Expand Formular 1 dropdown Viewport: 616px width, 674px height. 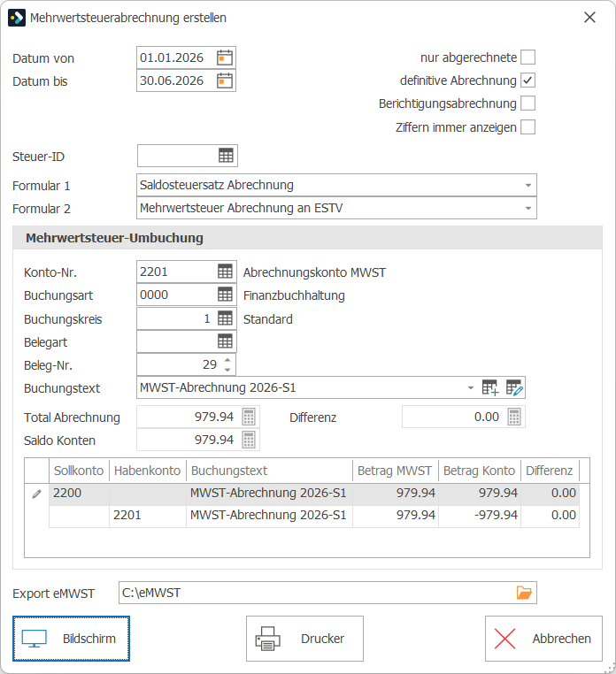pos(528,185)
